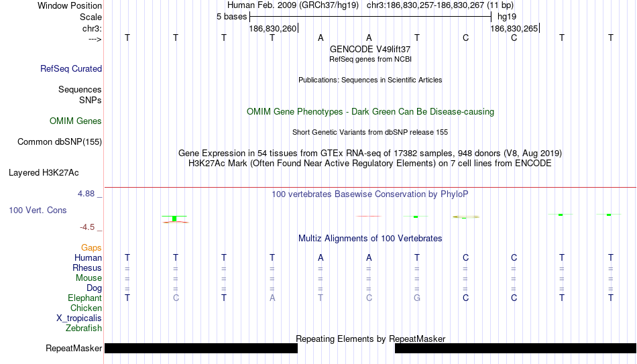Select the 'Elephant' species label
Viewport: 637px width, 364px height.
(x=84, y=298)
